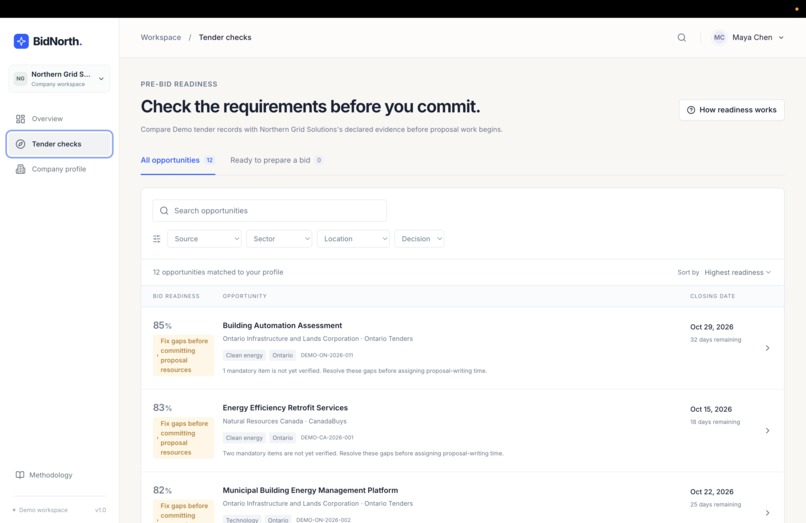The width and height of the screenshot is (806, 523).
Task: Open Building Automation Assessment title
Action: point(282,326)
